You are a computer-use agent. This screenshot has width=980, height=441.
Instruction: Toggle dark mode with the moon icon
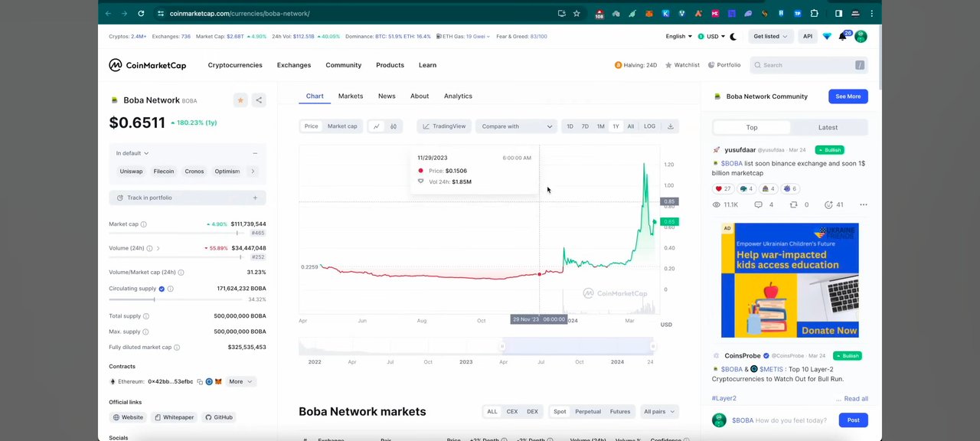tap(733, 36)
